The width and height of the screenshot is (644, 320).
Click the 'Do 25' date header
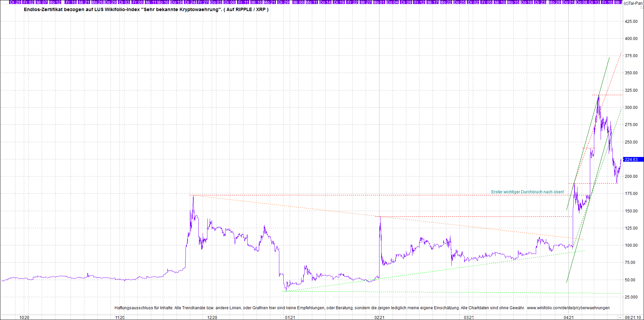pyautogui.click(x=459, y=2)
